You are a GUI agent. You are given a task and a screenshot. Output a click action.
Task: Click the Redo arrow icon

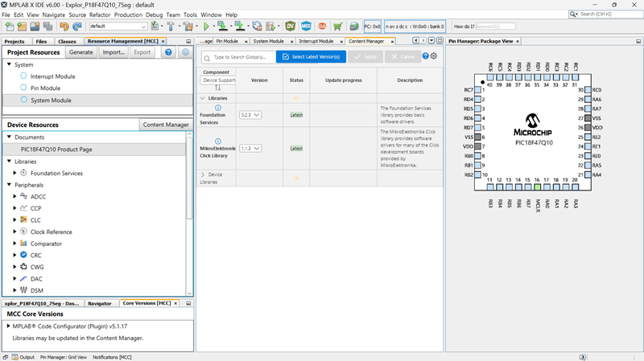pos(76,27)
